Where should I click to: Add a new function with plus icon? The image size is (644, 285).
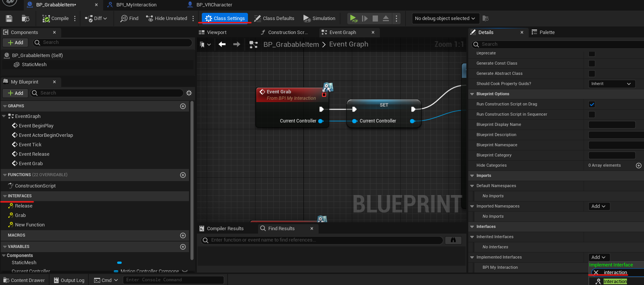click(x=183, y=175)
